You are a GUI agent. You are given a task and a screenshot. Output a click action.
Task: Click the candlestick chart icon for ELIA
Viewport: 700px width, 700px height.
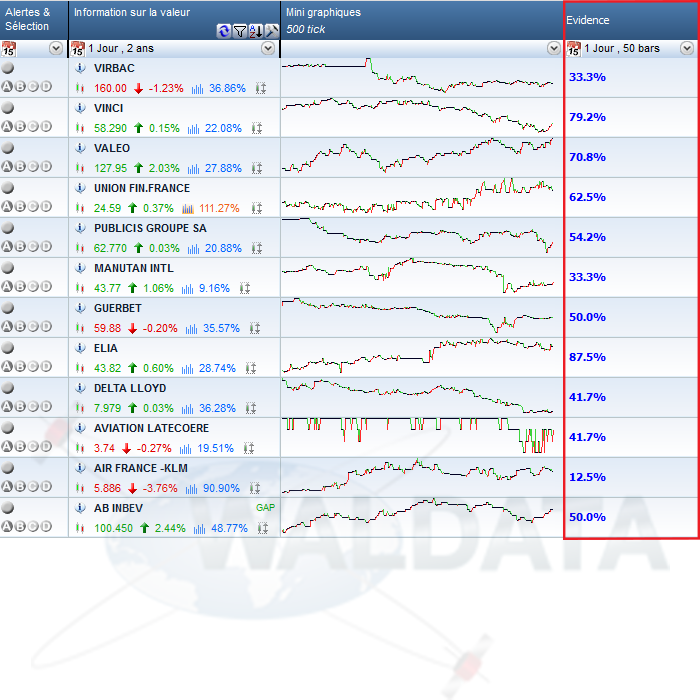[80, 368]
